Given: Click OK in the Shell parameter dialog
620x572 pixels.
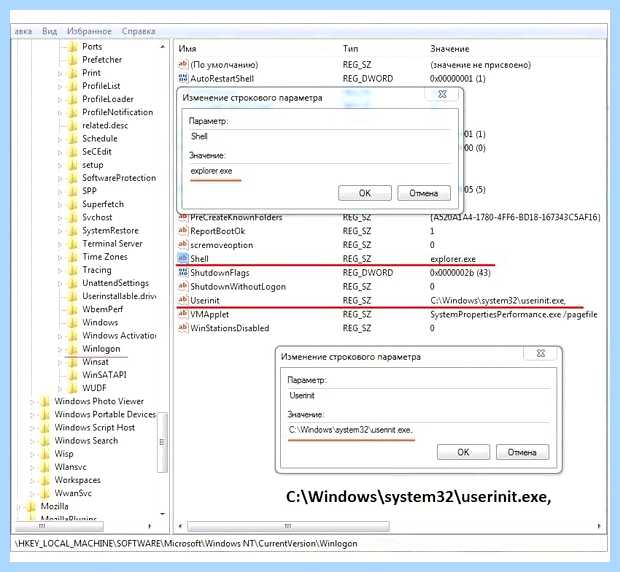Looking at the screenshot, I should (x=365, y=193).
